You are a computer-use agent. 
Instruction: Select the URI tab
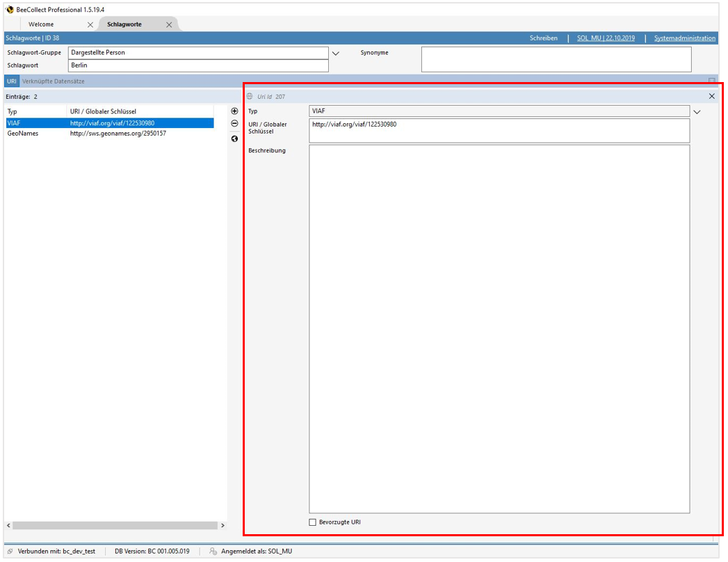[11, 81]
